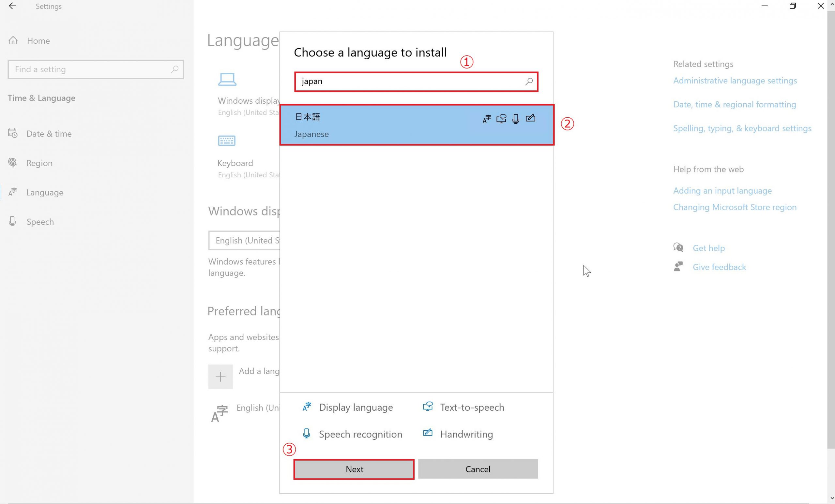Click Administrative language settings link
The height and width of the screenshot is (504, 835).
click(x=735, y=80)
